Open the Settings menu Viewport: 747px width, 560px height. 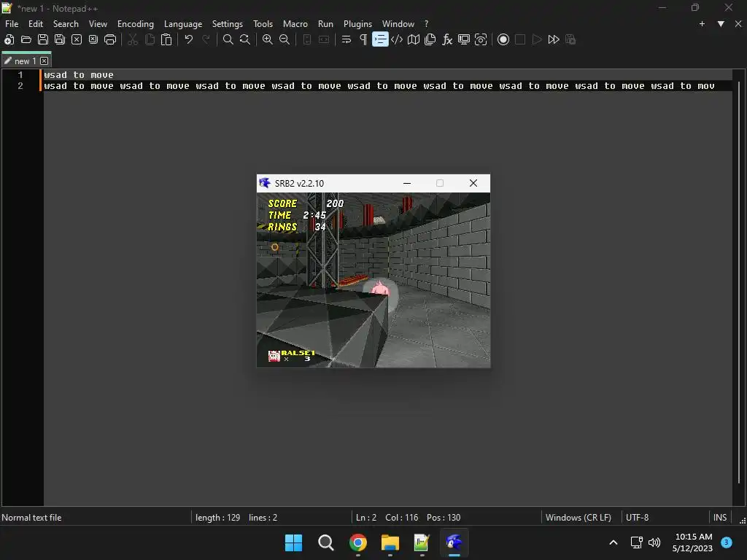[x=228, y=24]
